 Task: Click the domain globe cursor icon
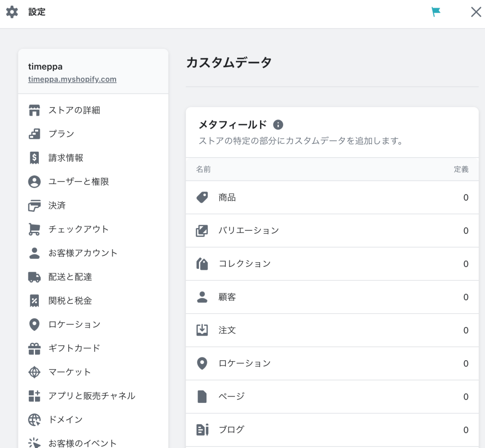click(x=34, y=420)
